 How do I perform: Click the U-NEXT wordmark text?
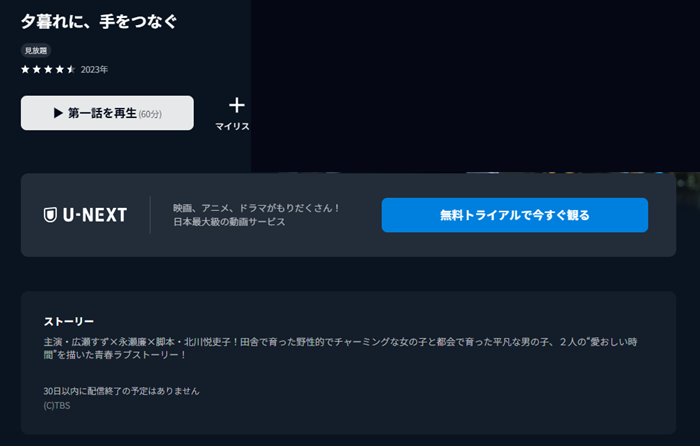pos(94,215)
